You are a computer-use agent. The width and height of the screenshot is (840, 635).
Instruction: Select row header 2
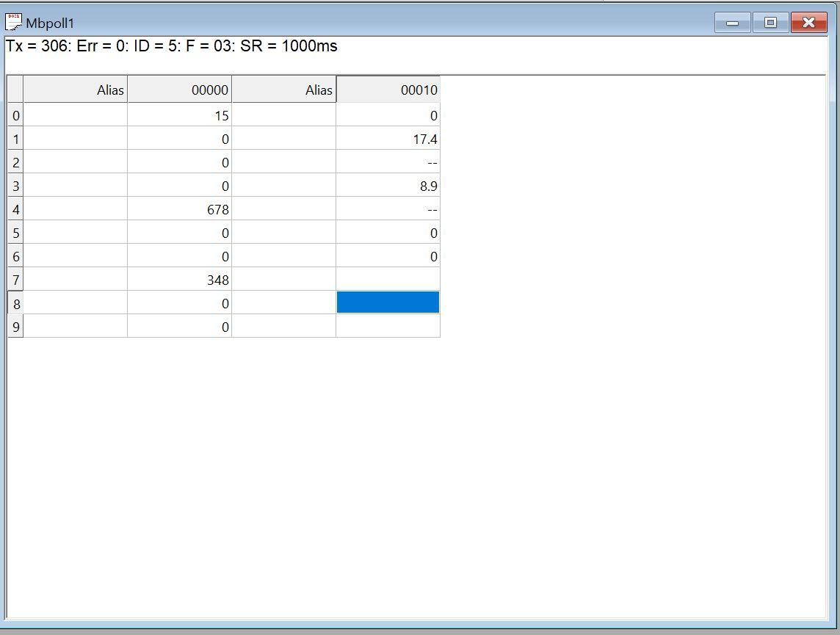pyautogui.click(x=15, y=162)
